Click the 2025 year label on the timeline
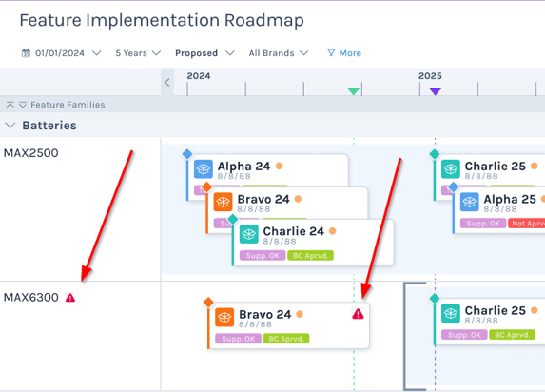 click(430, 76)
